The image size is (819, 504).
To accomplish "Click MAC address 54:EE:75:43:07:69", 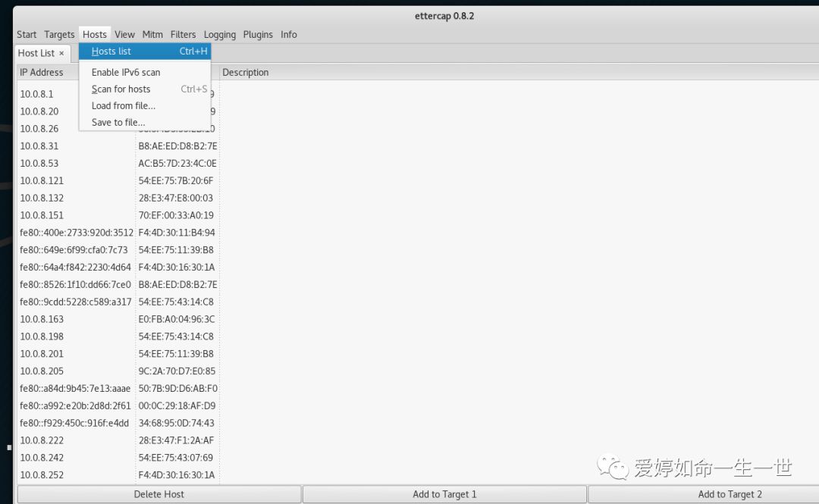I will pyautogui.click(x=175, y=458).
